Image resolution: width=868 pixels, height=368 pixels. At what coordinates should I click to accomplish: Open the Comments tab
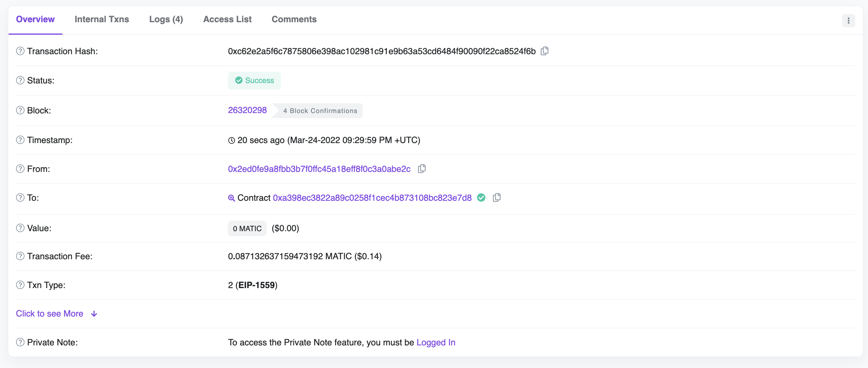coord(294,19)
